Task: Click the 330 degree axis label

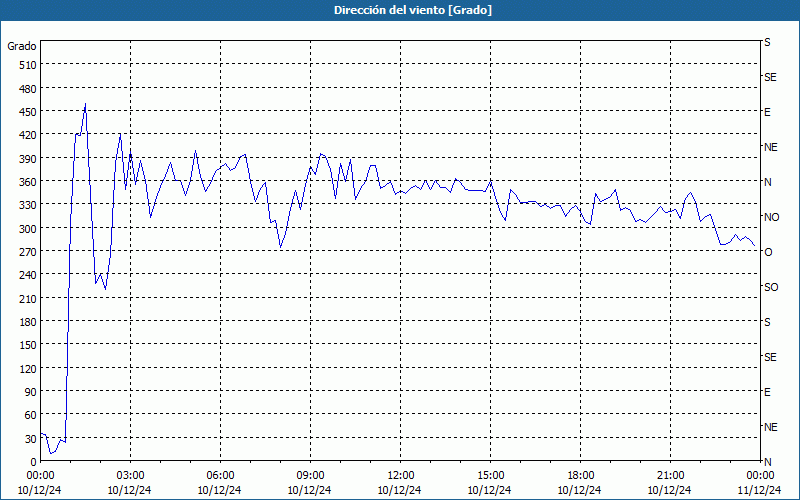Action: [x=28, y=205]
